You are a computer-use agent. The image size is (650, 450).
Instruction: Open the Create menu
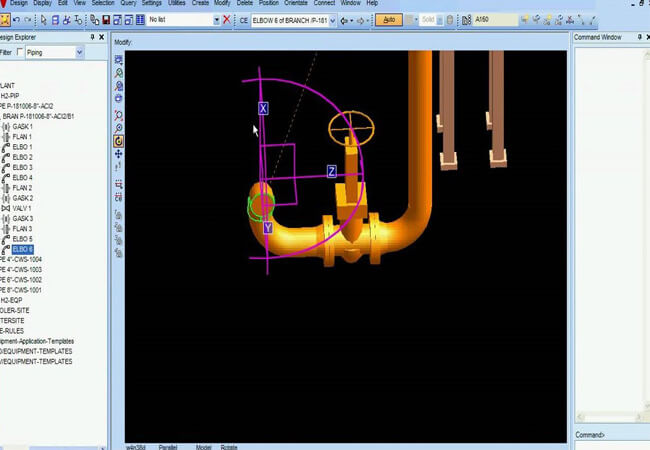(200, 3)
